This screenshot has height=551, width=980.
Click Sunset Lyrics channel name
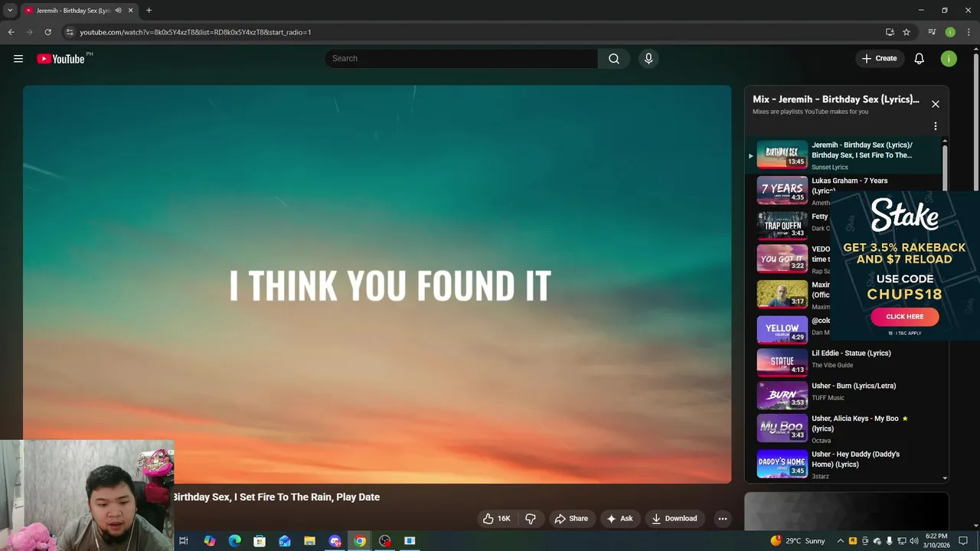click(x=830, y=168)
